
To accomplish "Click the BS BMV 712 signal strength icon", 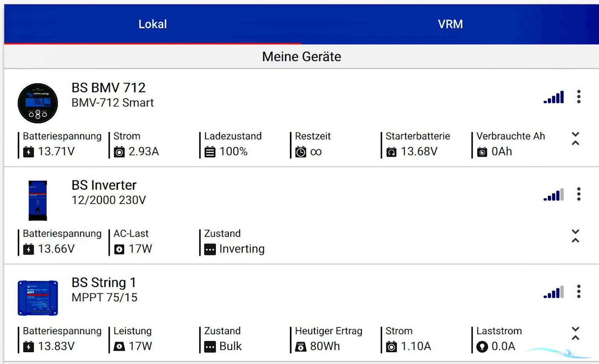I will coord(554,98).
